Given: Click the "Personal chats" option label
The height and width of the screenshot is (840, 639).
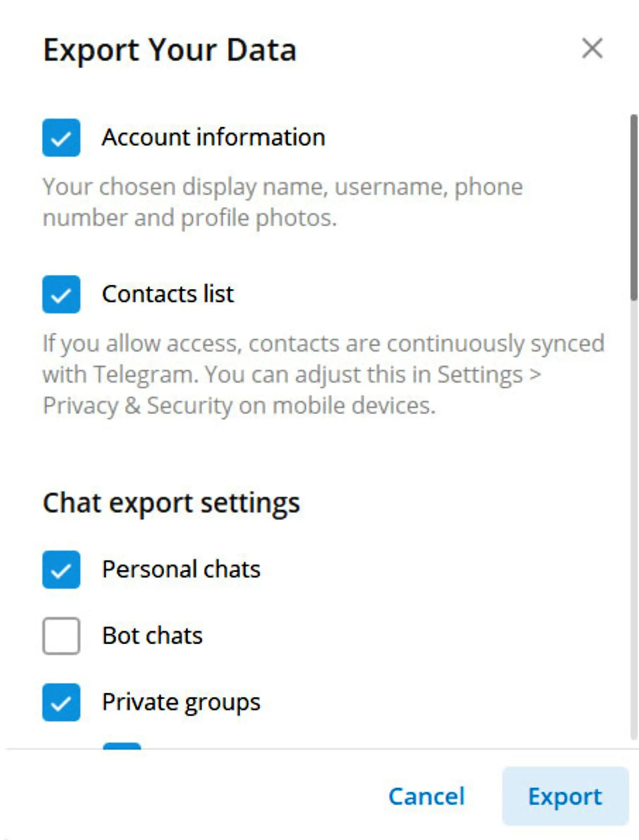Looking at the screenshot, I should coord(181,570).
